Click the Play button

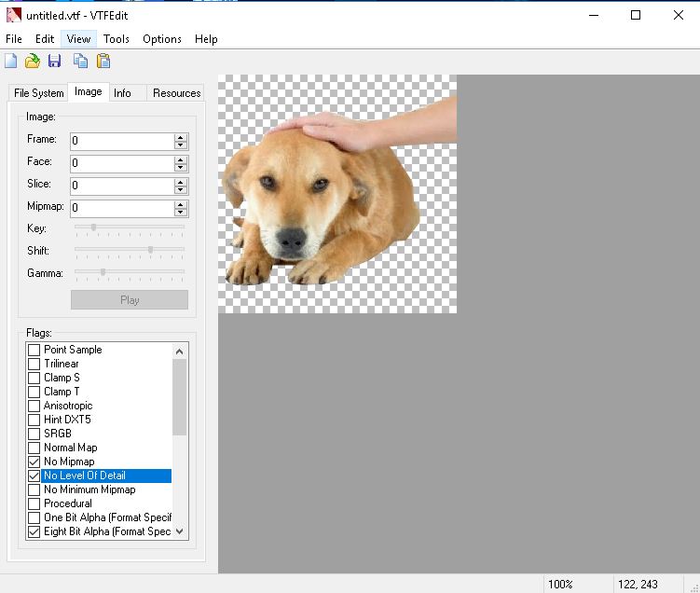pos(130,299)
